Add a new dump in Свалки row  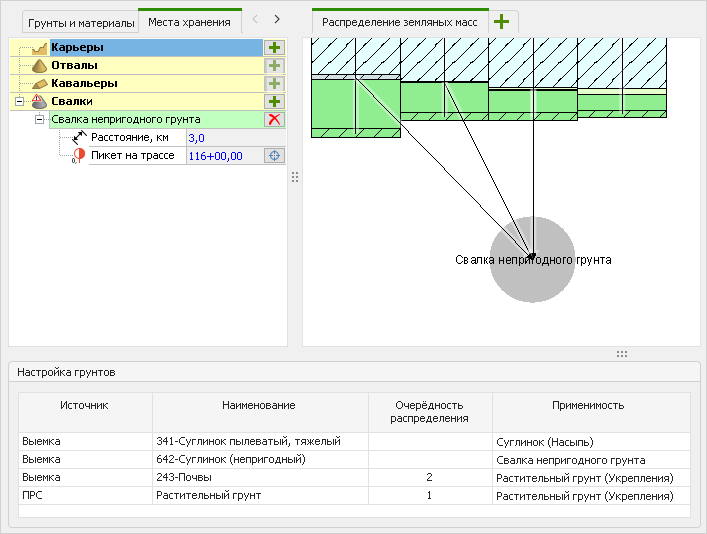tap(274, 101)
